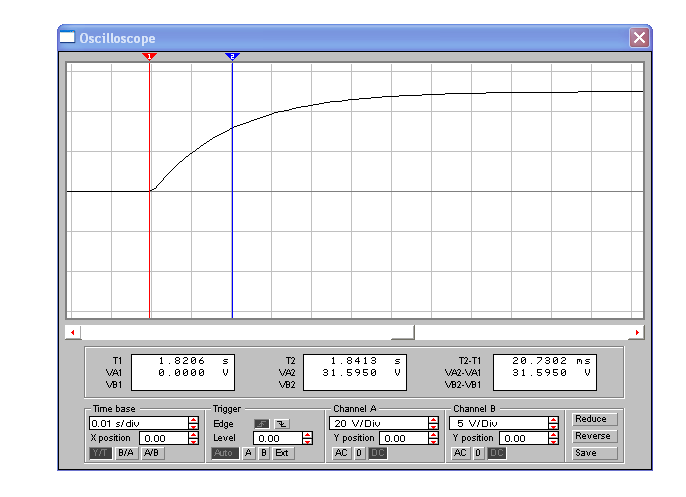Viewport: 686px width, 497px height.
Task: Set Channel A coupling to DC
Action: point(377,453)
